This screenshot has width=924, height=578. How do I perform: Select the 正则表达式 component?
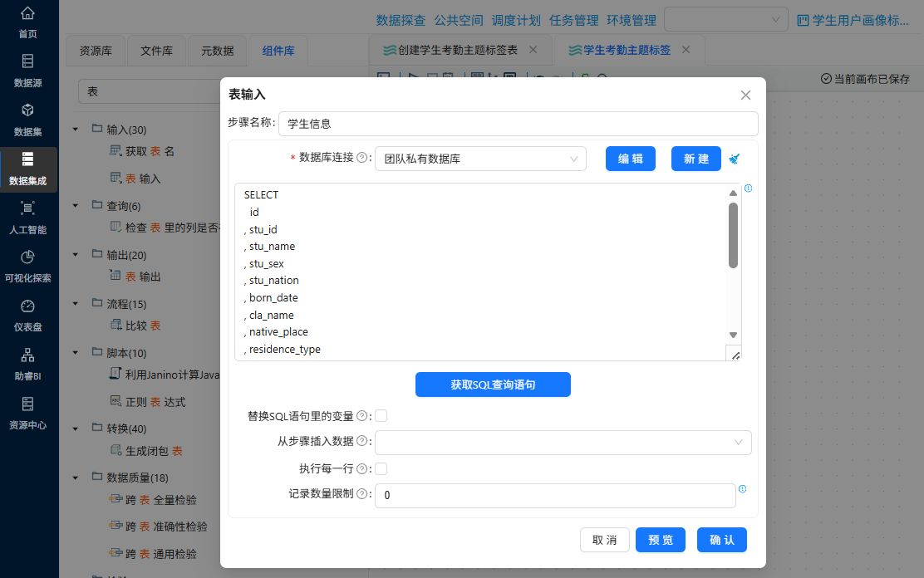click(148, 401)
